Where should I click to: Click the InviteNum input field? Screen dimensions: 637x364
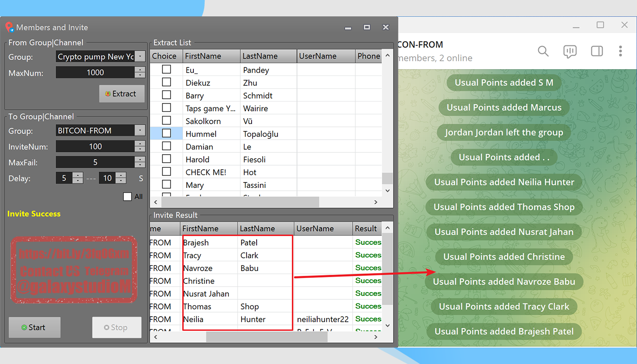tap(96, 147)
